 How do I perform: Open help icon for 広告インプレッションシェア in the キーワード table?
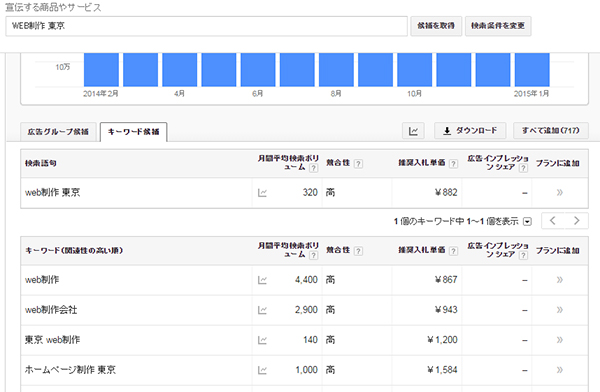tap(523, 255)
